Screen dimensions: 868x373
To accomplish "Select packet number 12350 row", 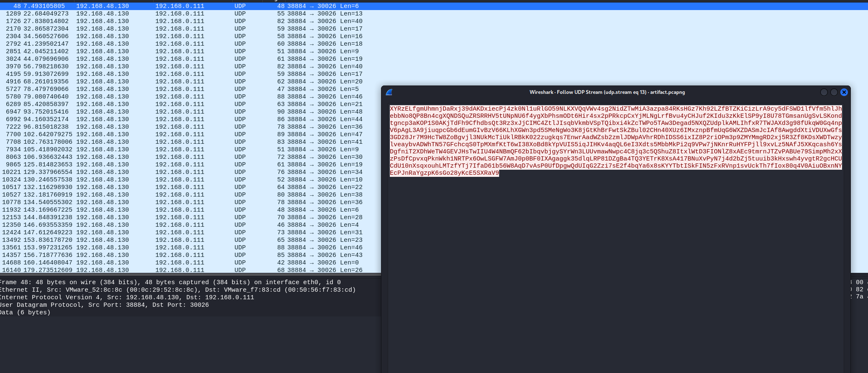I will (x=191, y=225).
